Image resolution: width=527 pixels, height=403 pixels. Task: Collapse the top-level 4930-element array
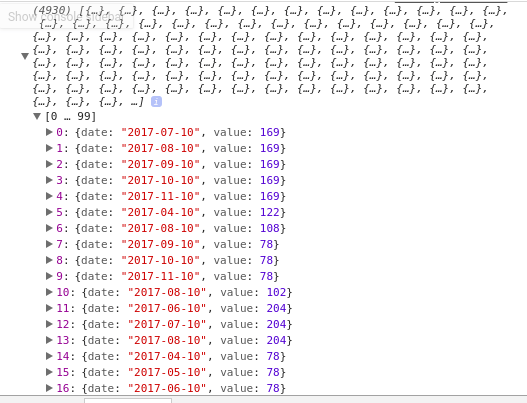point(25,56)
